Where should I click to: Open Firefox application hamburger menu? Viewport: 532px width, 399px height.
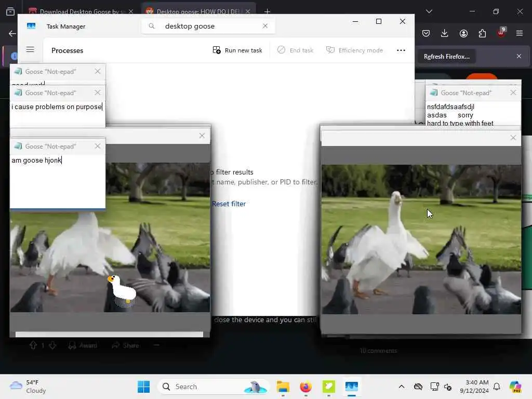pyautogui.click(x=520, y=33)
